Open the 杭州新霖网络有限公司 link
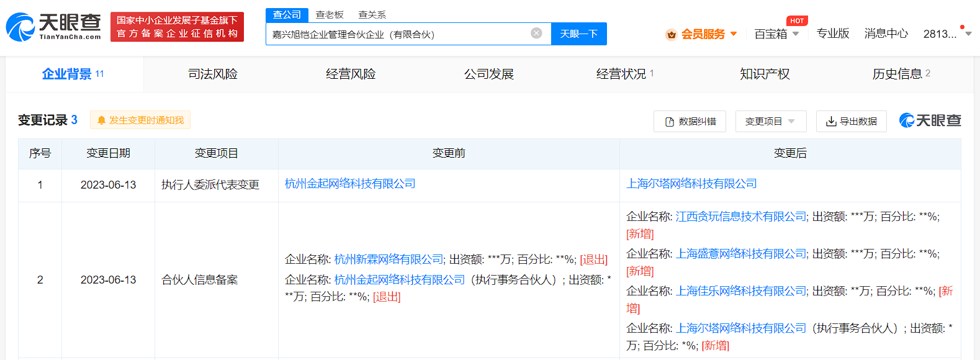Viewport: 980px width, 360px height. pyautogui.click(x=389, y=259)
